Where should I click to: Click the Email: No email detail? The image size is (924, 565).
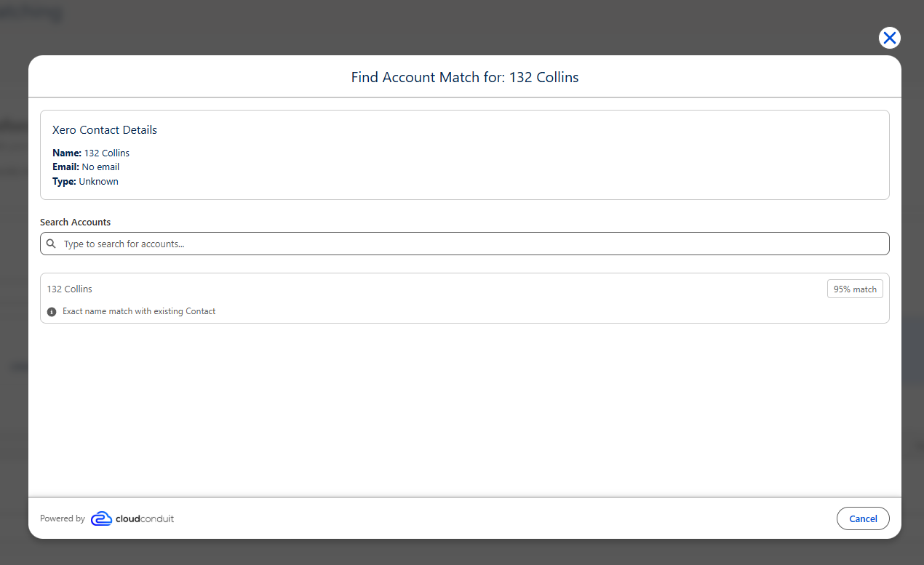[x=86, y=167]
